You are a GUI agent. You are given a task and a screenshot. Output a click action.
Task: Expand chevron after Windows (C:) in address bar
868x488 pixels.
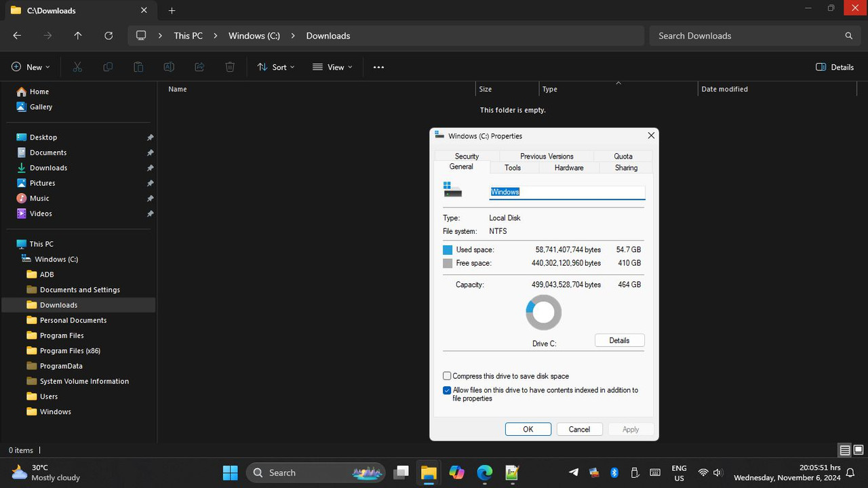[x=293, y=36]
